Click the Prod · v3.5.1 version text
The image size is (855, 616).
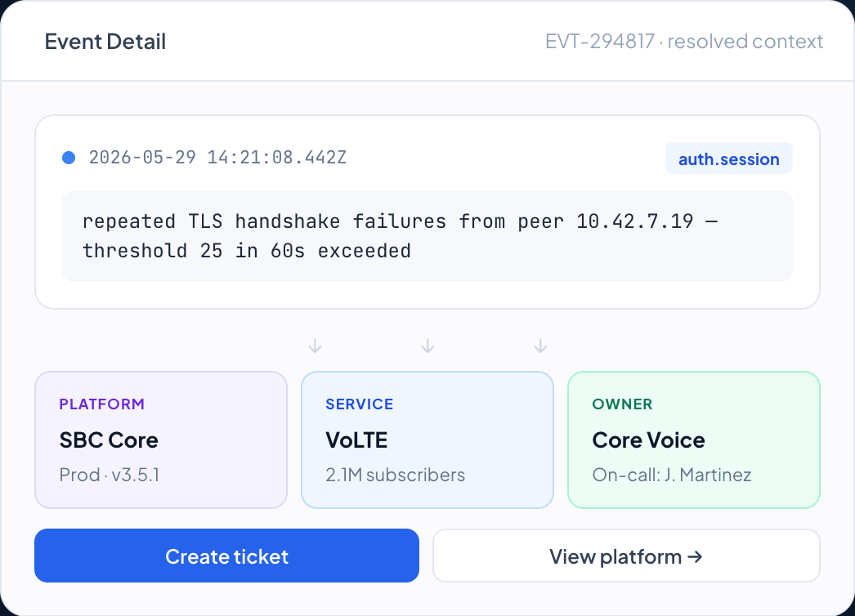pos(110,475)
